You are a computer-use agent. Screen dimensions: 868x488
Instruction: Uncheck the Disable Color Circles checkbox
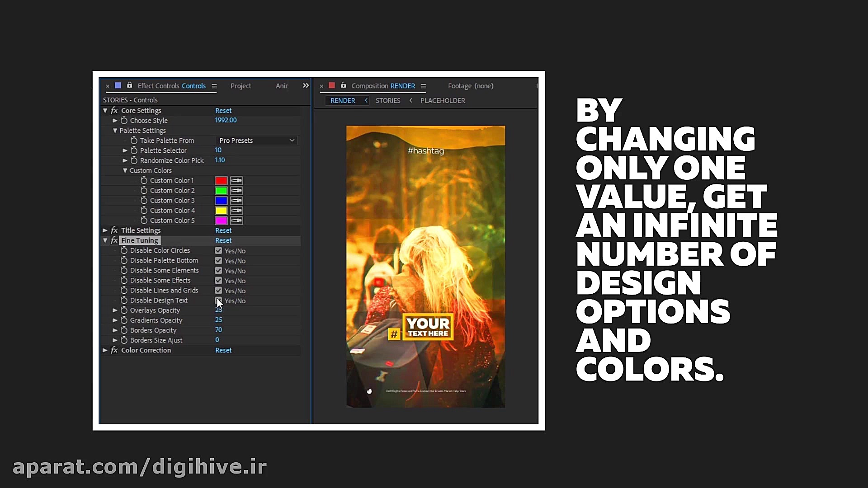click(x=218, y=251)
